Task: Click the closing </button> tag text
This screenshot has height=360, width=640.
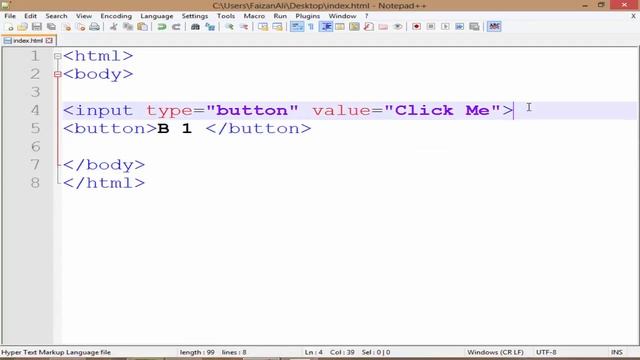Action: click(x=258, y=129)
